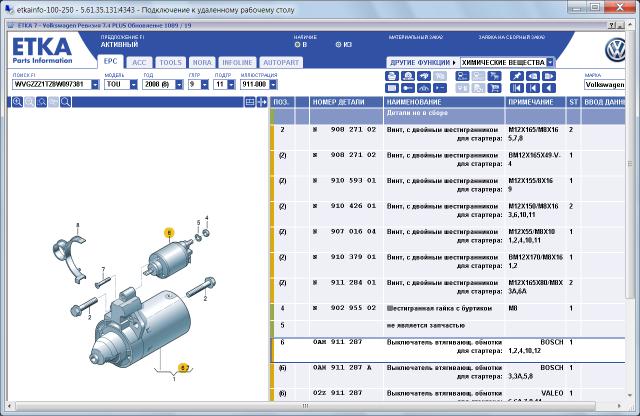The width and height of the screenshot is (640, 416).
Task: Click the yellow 6 callout above the solenoid
Action: click(x=169, y=233)
